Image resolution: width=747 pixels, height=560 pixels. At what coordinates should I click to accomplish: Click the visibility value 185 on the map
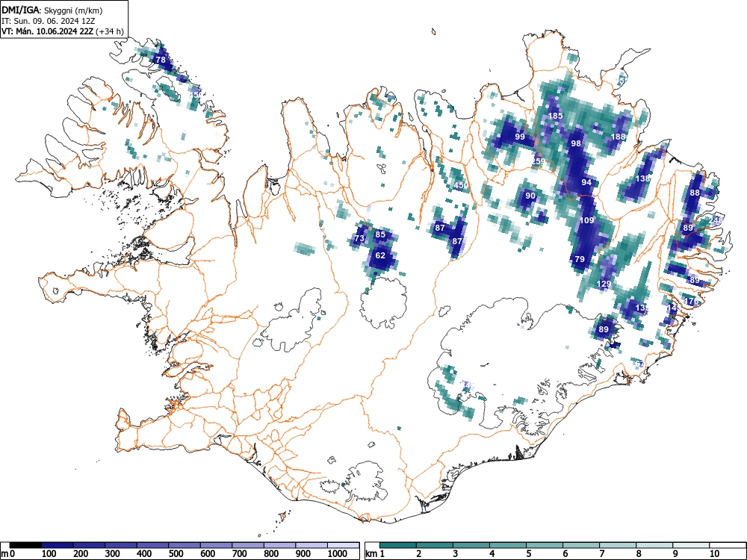(x=556, y=116)
